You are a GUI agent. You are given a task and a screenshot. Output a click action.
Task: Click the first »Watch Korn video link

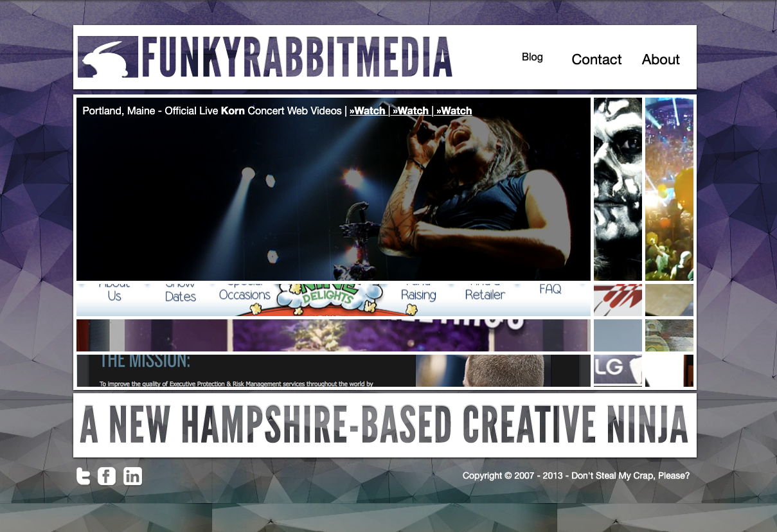[x=368, y=111]
